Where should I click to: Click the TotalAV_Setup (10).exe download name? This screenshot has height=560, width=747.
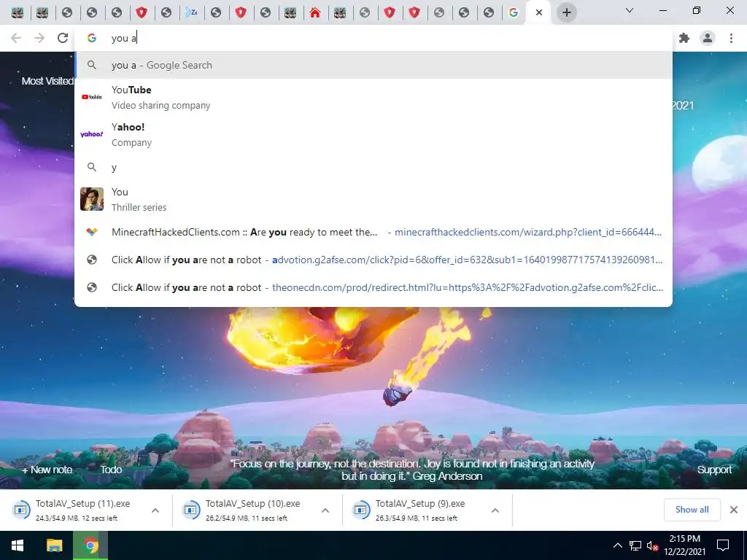[253, 503]
